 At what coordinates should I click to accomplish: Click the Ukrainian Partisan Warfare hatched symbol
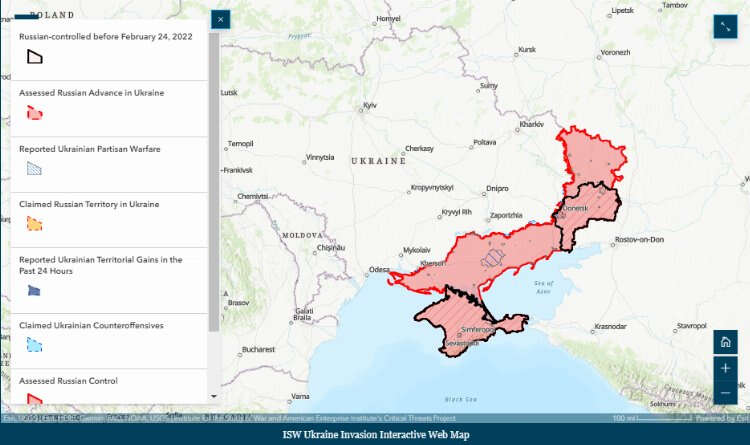point(34,168)
